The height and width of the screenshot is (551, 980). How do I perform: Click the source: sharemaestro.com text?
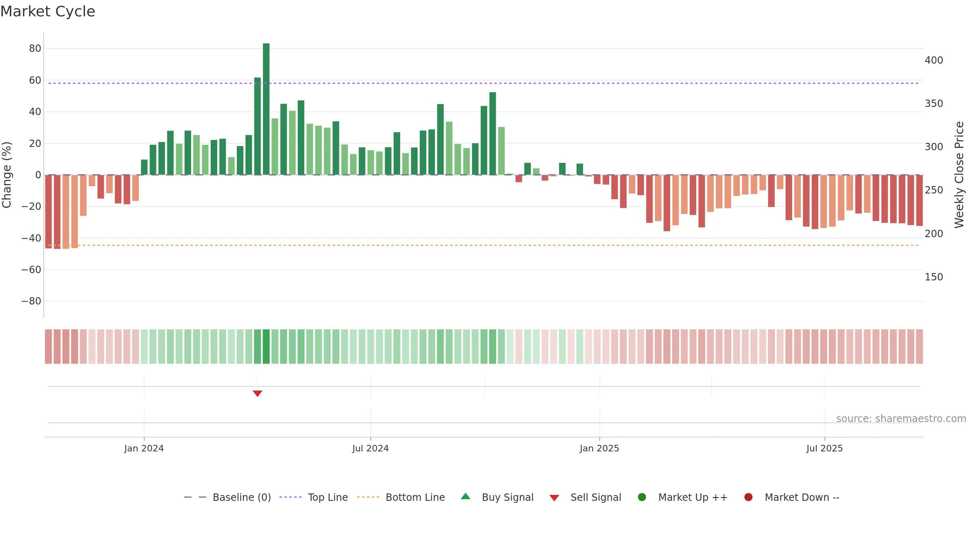coord(901,419)
